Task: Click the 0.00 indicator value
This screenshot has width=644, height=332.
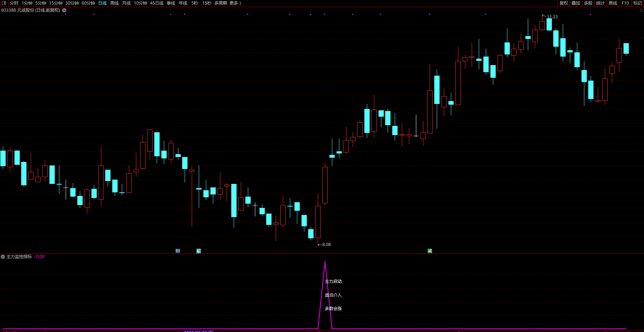Action: click(40, 257)
